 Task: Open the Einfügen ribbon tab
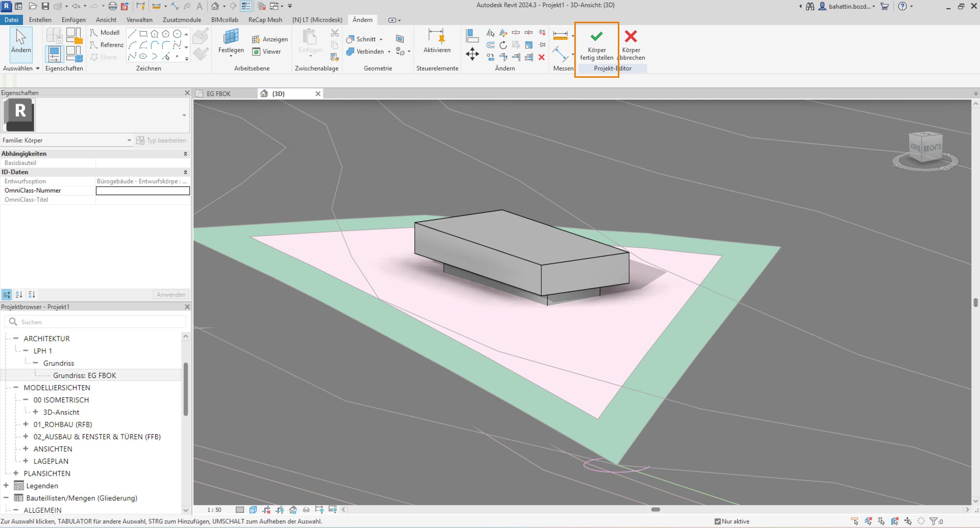pos(74,20)
